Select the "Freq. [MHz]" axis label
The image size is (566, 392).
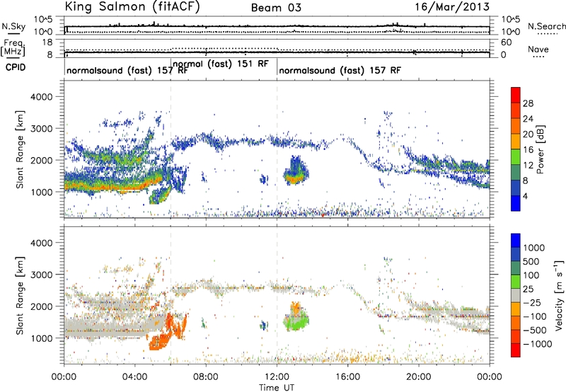(13, 48)
